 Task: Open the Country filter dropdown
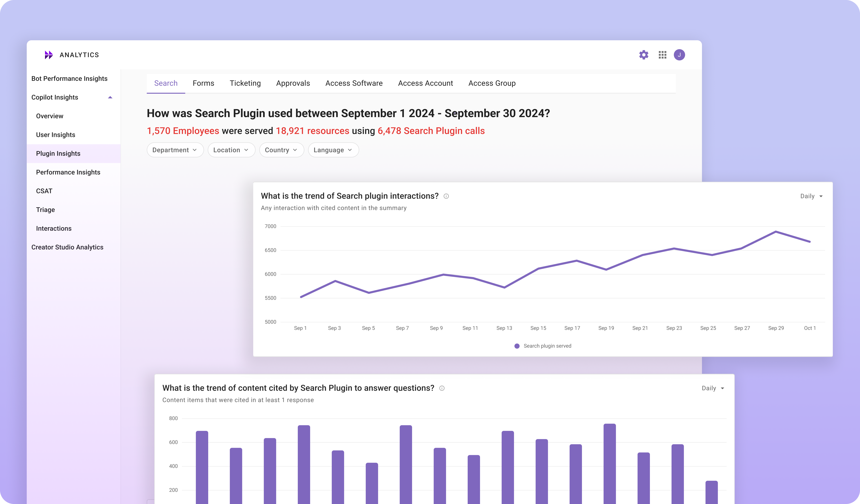281,150
